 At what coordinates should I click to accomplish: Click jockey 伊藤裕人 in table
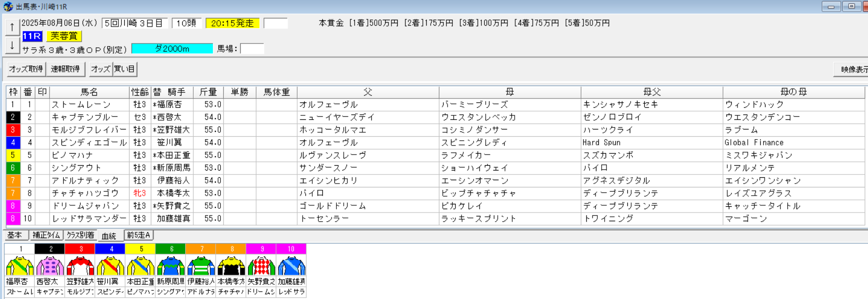[x=172, y=180]
